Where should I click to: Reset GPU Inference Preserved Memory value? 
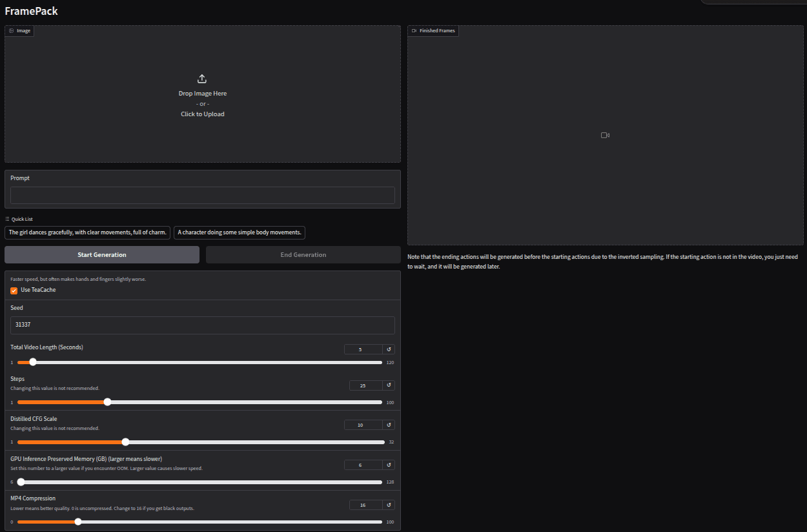click(389, 465)
